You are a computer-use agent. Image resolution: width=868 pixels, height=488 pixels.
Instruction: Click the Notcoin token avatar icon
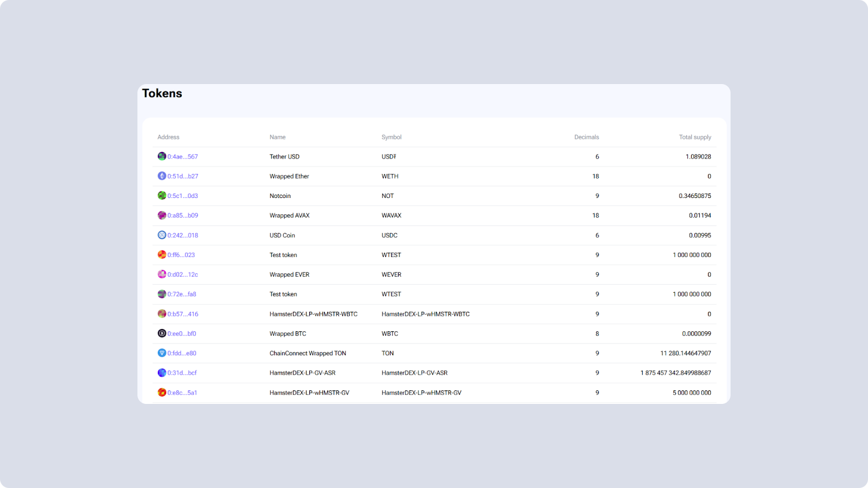click(x=162, y=195)
